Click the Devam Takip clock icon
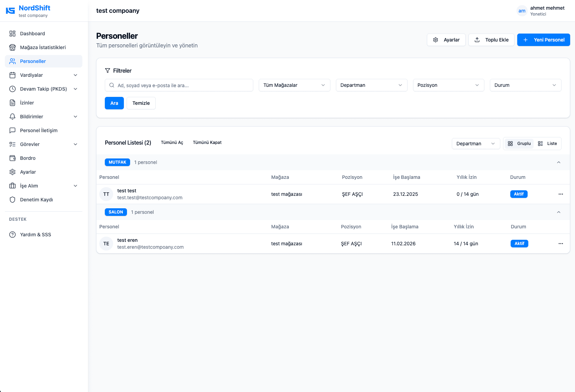The height and width of the screenshot is (392, 575). click(12, 89)
